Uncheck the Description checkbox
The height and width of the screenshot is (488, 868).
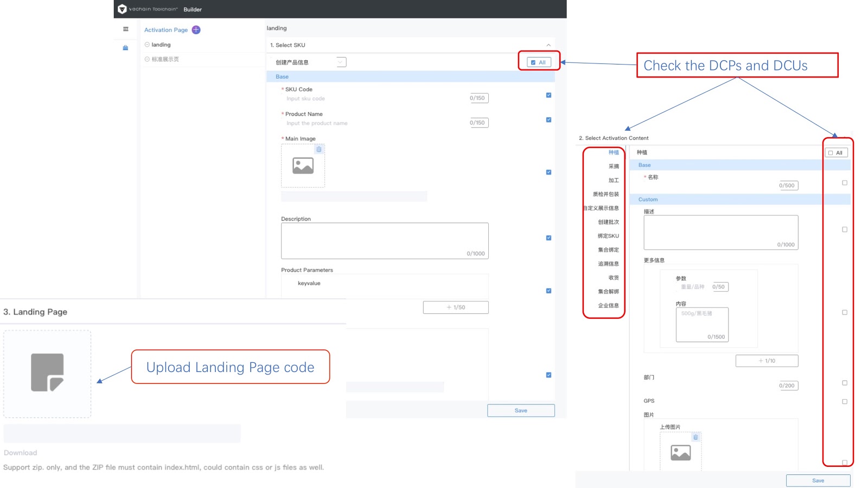(x=548, y=238)
